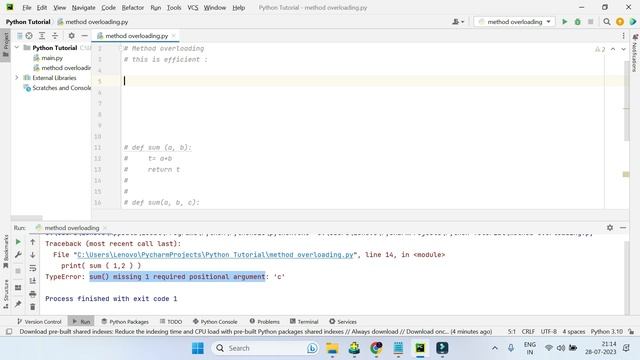Screen dimensions: 640x360
Task: Open File Explorer from taskbar
Action: point(332,348)
